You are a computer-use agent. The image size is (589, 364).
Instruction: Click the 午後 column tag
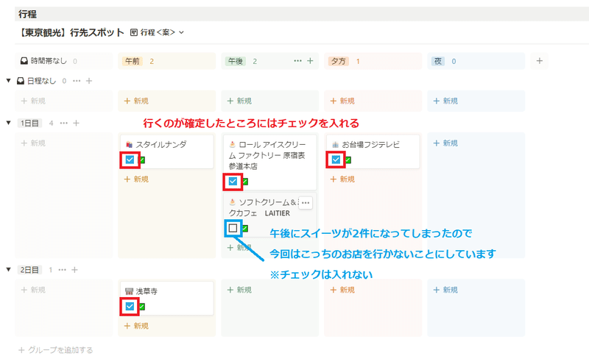point(236,61)
